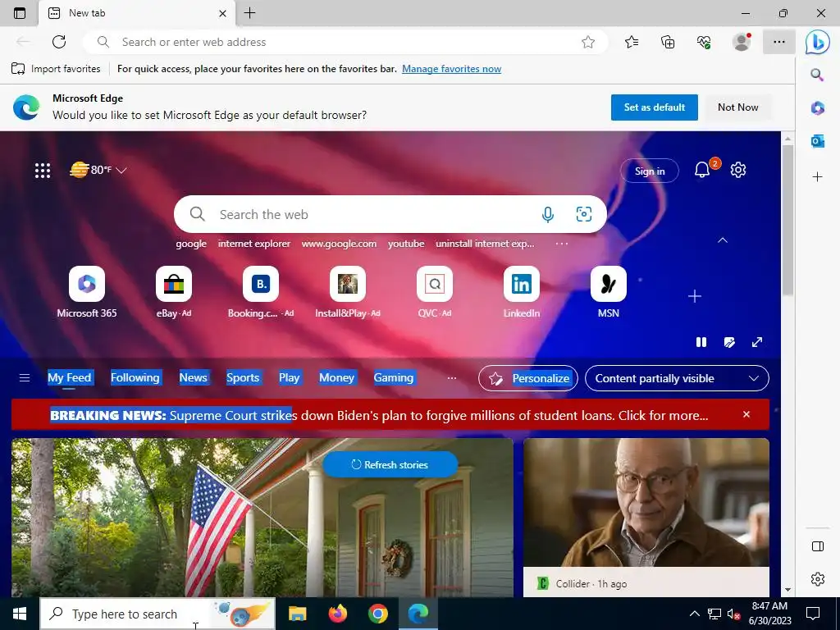840x630 pixels.
Task: Open a new tab with the plus button
Action: click(x=249, y=13)
